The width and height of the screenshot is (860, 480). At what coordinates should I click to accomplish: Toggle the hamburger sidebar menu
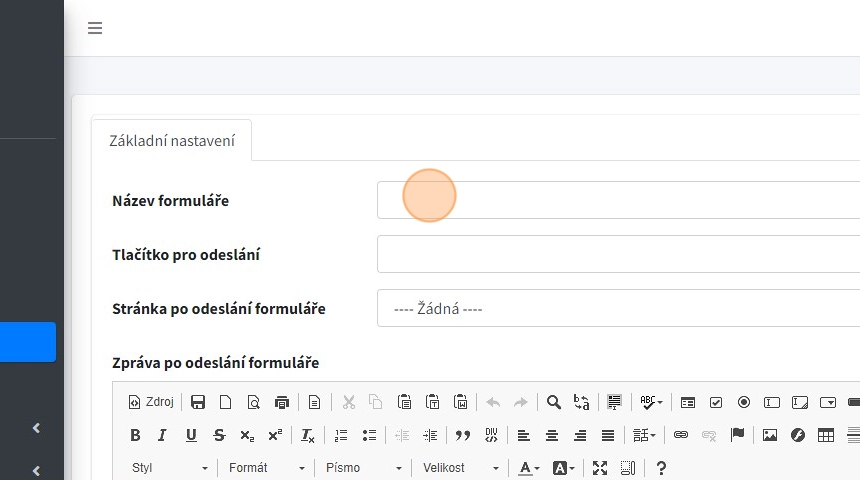tap(95, 28)
